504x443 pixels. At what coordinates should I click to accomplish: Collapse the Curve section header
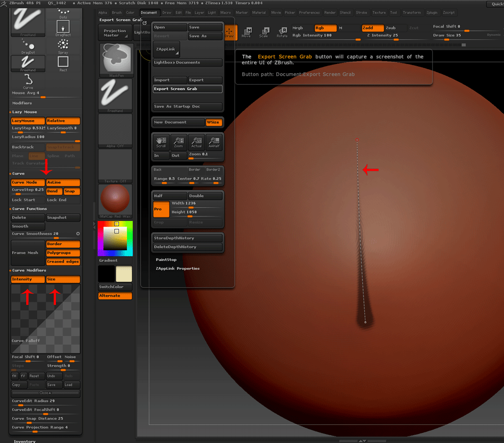18,174
